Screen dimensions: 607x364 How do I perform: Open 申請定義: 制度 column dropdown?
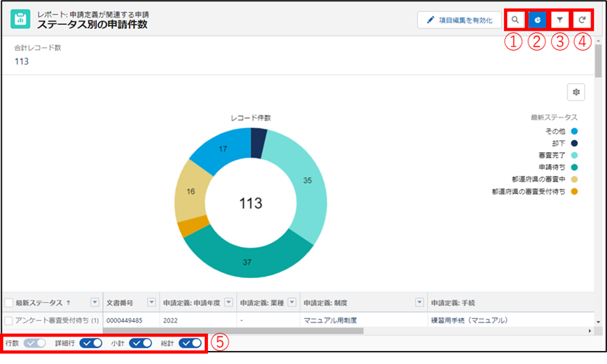[420, 302]
